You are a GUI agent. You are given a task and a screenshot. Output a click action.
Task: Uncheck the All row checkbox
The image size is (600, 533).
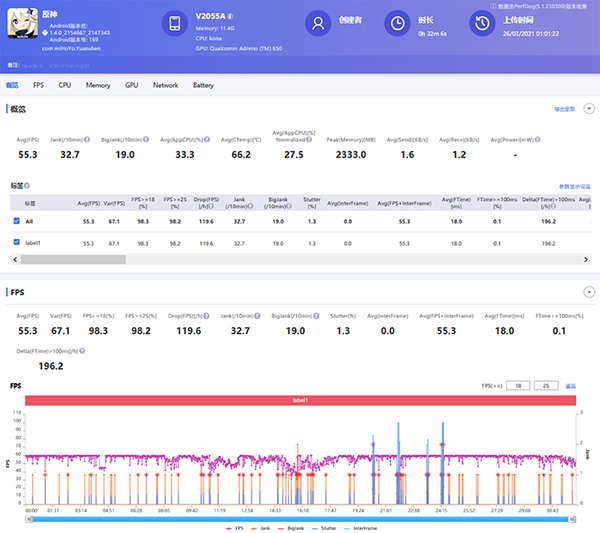tap(16, 220)
